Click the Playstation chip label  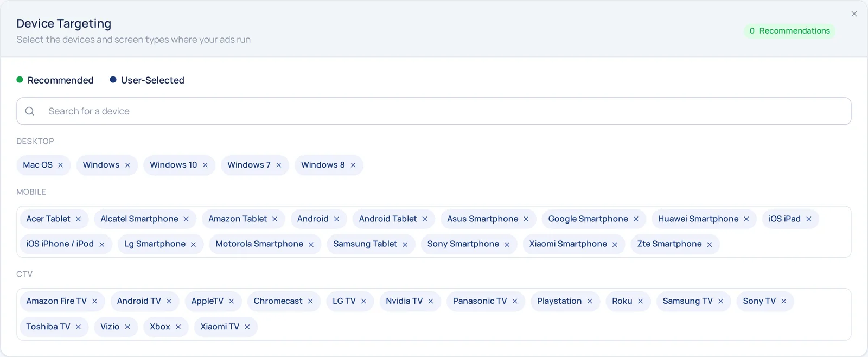559,301
